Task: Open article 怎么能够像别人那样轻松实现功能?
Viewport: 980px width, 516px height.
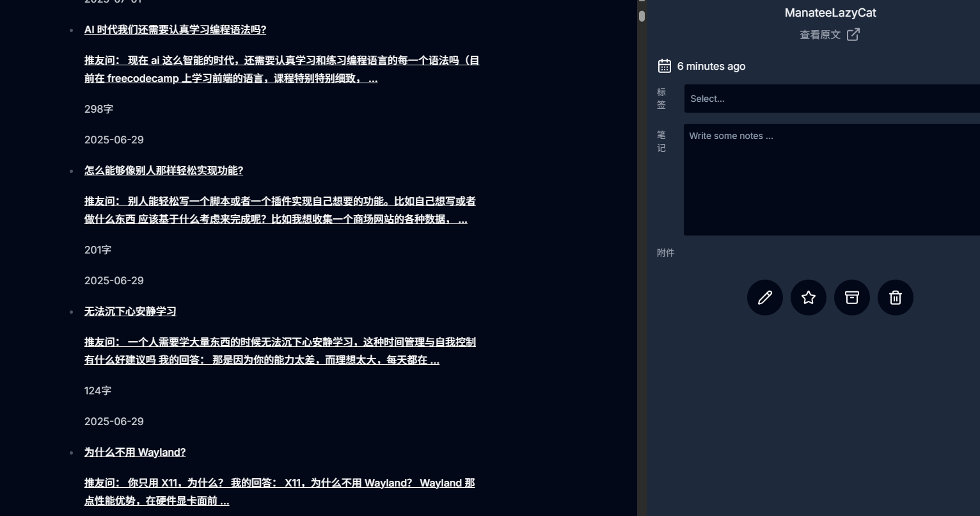Action: [164, 170]
